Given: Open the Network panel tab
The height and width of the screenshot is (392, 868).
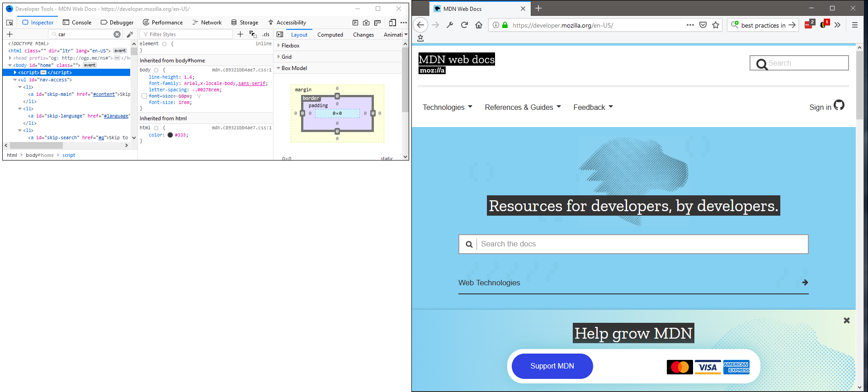Looking at the screenshot, I should pos(207,23).
